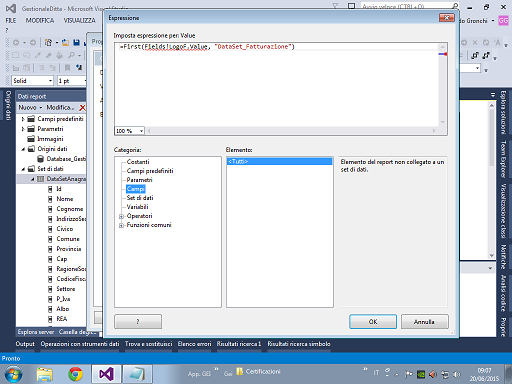Screen dimensions: 512x384
Task: Click the navigate back arrow in toolbar
Action: (x=15, y=43)
